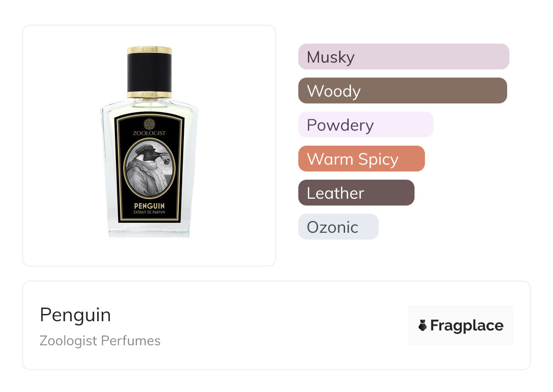Click the gold ring at the bottle neck
The width and height of the screenshot is (553, 392).
point(149,95)
